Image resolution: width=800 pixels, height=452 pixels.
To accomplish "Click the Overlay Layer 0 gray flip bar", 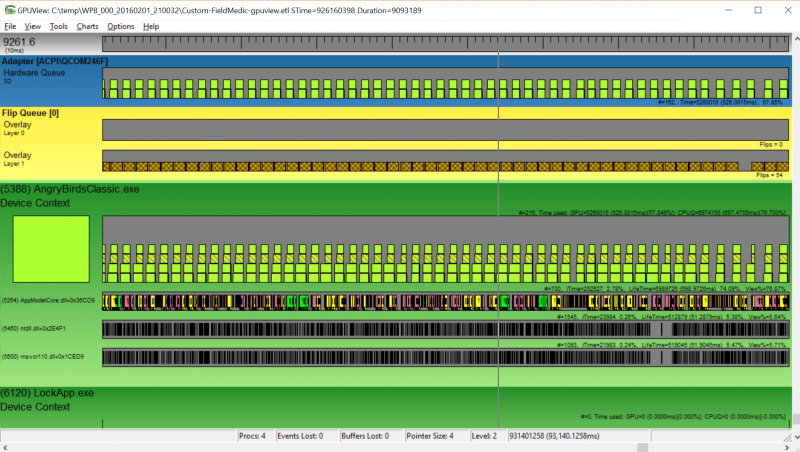I will coord(445,130).
